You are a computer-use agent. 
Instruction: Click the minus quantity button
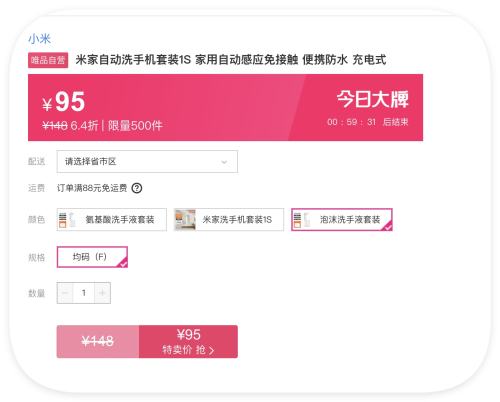[65, 293]
